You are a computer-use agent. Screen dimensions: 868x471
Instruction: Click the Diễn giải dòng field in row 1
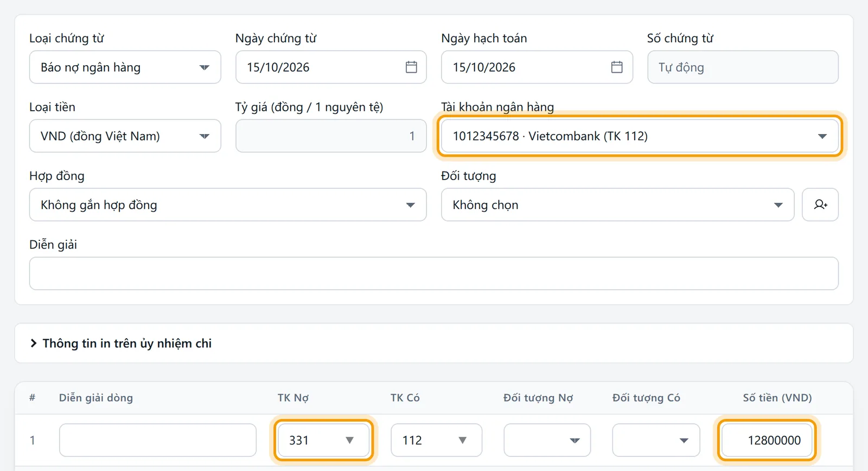[157, 440]
